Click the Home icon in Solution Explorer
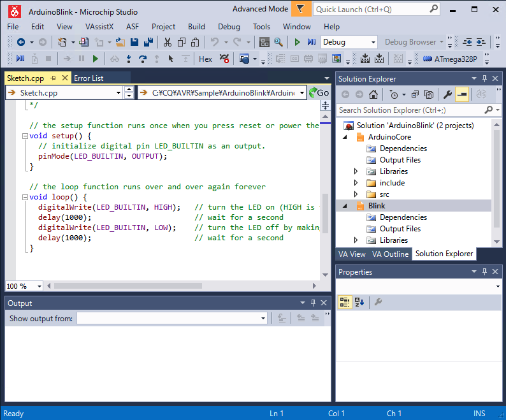The height and width of the screenshot is (420, 506). (x=373, y=94)
